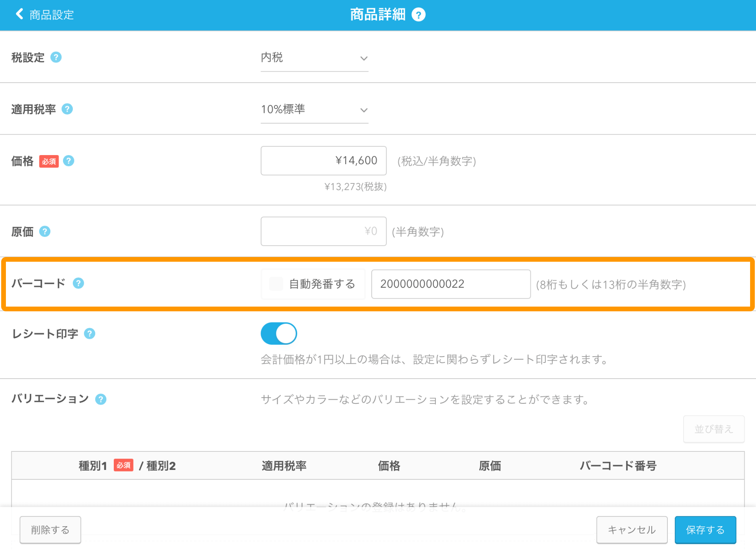
Task: Click the help icon next to 価格
Action: coord(69,161)
